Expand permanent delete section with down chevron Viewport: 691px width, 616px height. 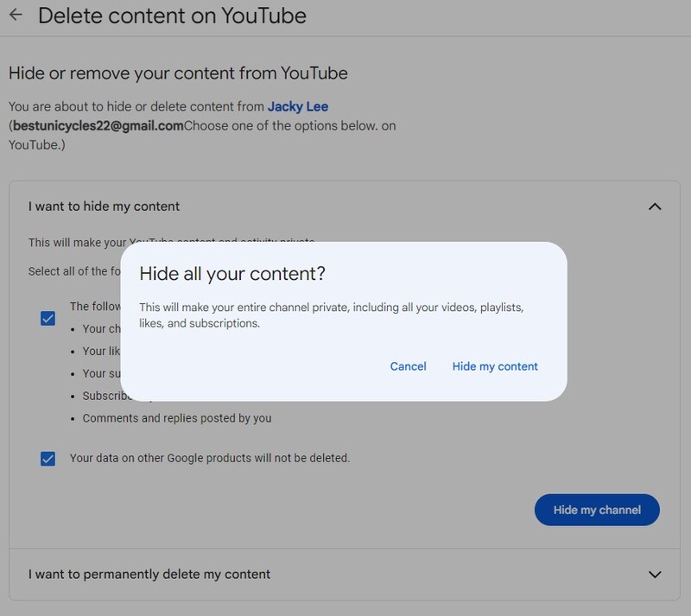tap(655, 575)
